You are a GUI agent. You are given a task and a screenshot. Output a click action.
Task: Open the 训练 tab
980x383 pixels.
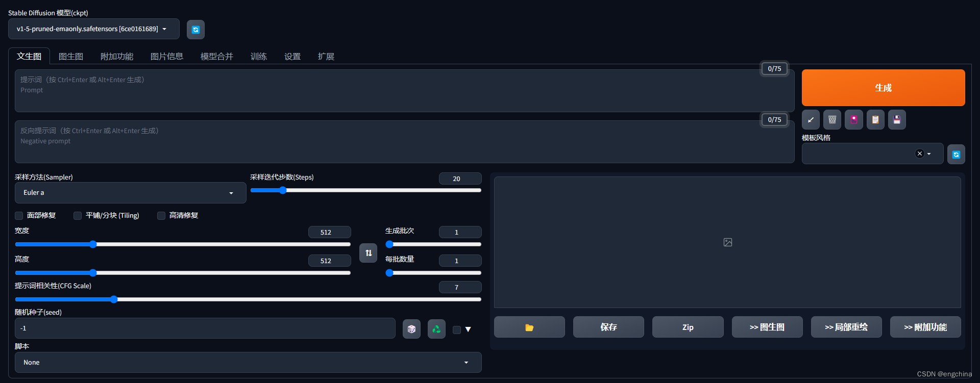click(x=259, y=56)
